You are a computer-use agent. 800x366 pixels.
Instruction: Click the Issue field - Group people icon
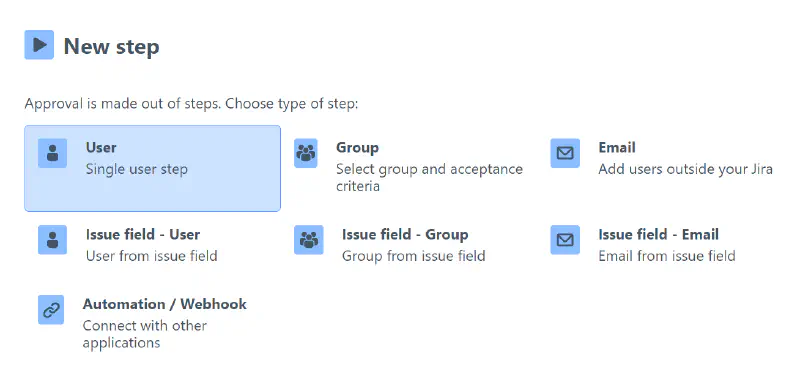309,240
